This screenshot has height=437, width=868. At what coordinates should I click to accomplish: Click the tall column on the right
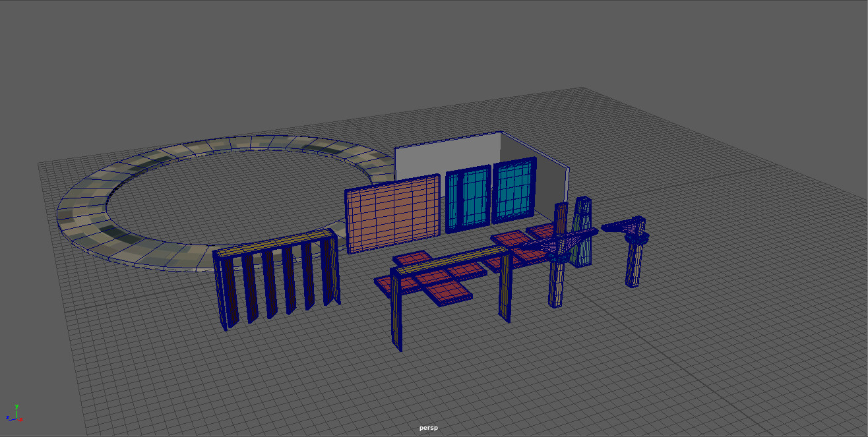pos(635,264)
